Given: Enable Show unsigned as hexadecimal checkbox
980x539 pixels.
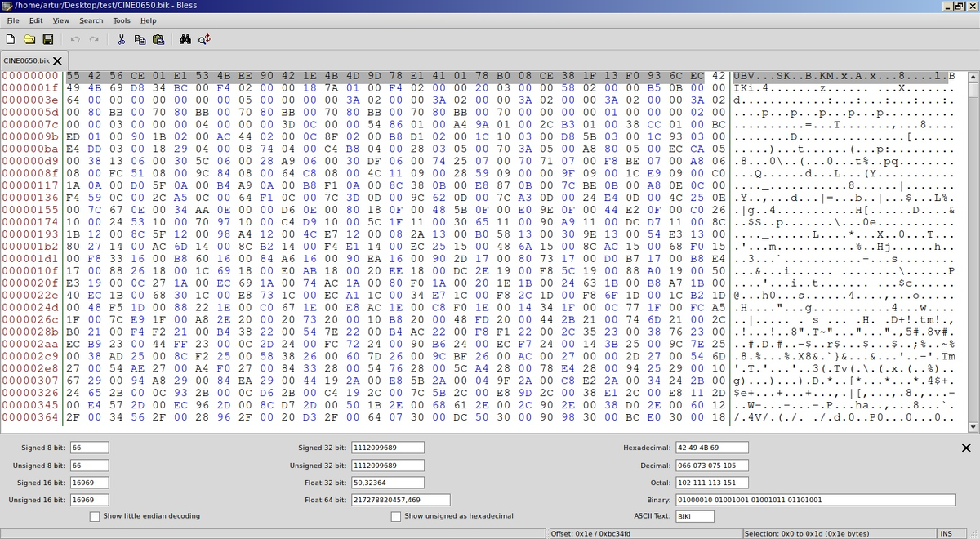Looking at the screenshot, I should pyautogui.click(x=396, y=516).
